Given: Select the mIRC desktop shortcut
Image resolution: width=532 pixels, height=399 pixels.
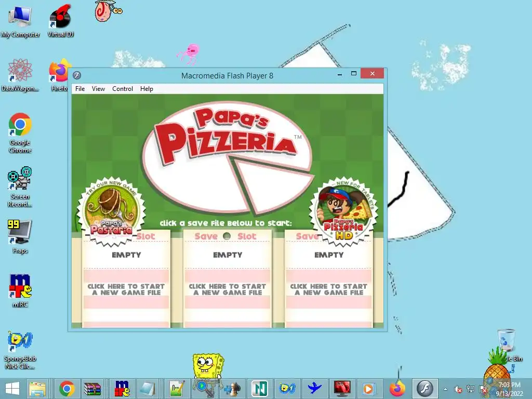Looking at the screenshot, I should [x=20, y=290].
